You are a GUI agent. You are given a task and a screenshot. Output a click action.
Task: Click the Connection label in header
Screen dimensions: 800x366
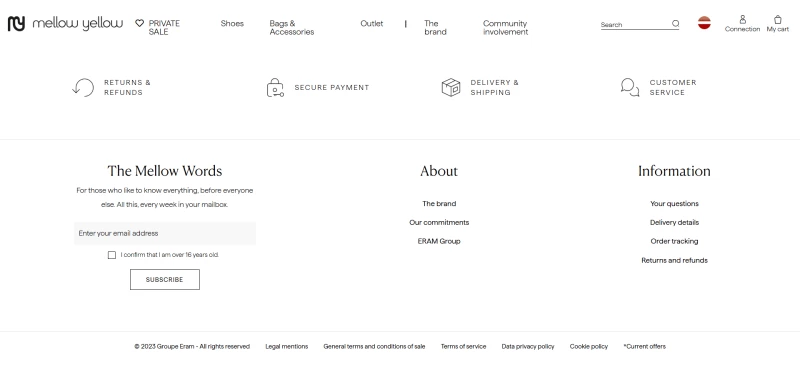742,29
